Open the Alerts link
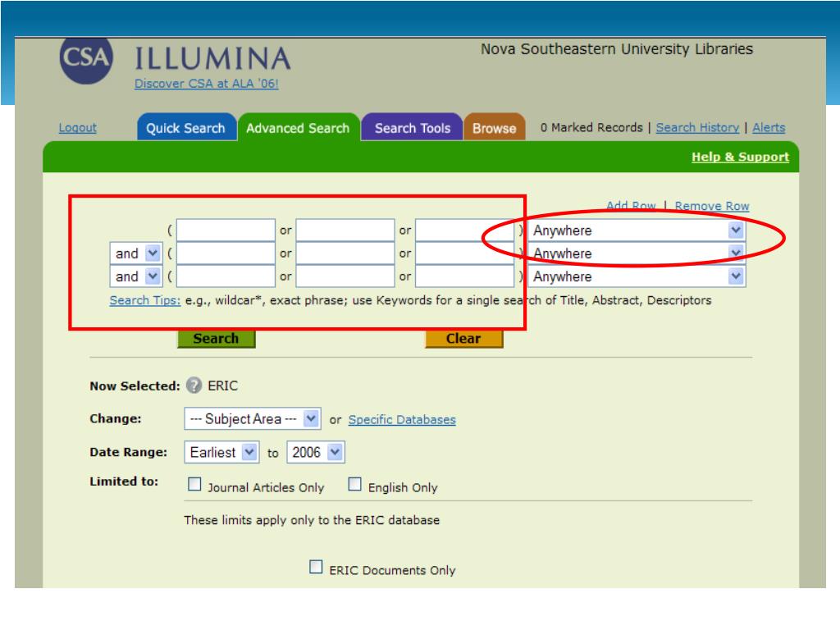This screenshot has width=840, height=630. click(x=769, y=127)
